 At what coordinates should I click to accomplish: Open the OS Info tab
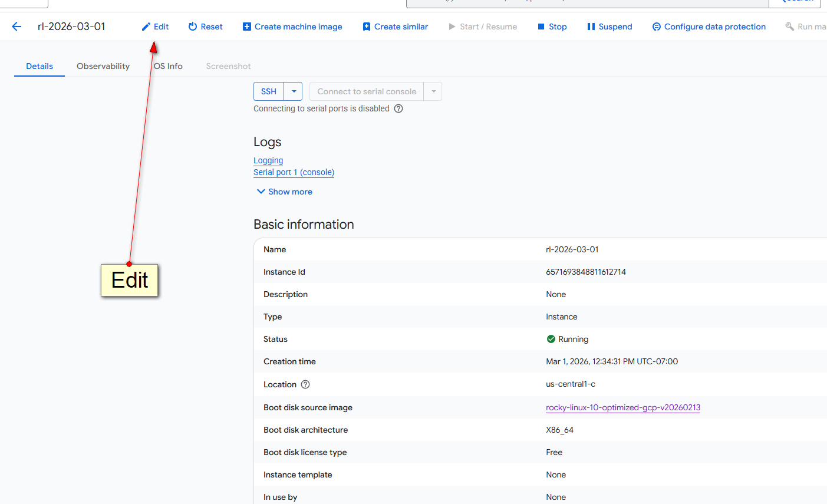pyautogui.click(x=169, y=66)
